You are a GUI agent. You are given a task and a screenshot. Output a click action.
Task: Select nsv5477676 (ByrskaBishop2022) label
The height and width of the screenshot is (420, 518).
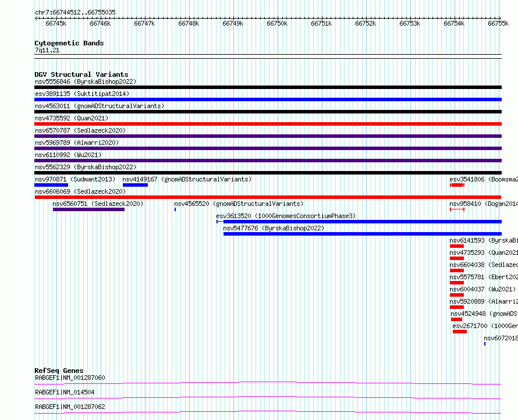click(274, 228)
